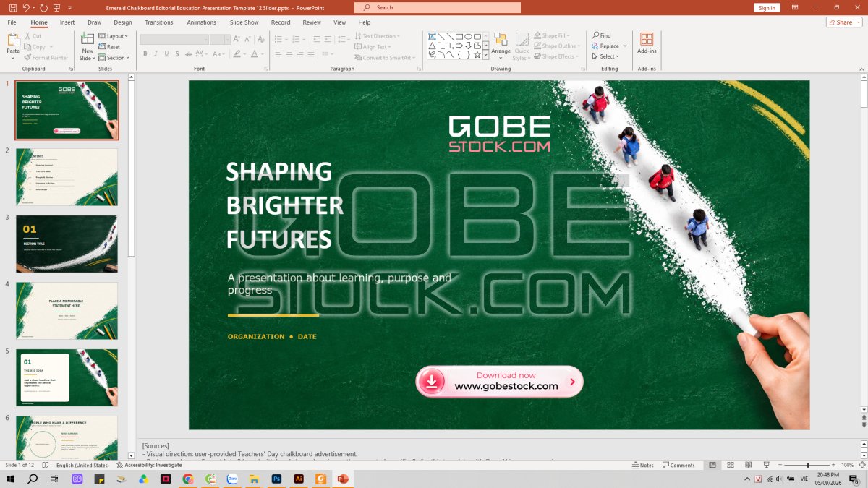Click the Save icon in Quick Access Toolbar
This screenshot has width=868, height=488.
[x=12, y=7]
